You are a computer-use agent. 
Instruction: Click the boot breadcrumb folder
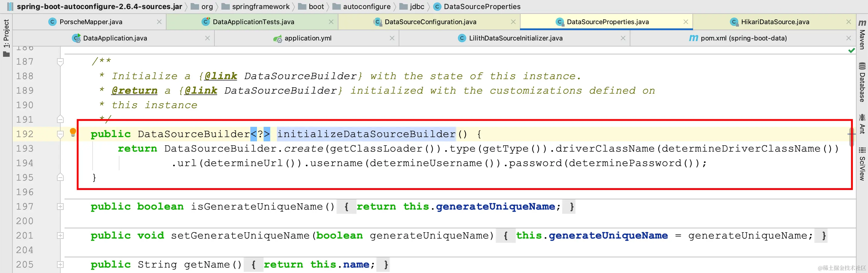tap(311, 6)
